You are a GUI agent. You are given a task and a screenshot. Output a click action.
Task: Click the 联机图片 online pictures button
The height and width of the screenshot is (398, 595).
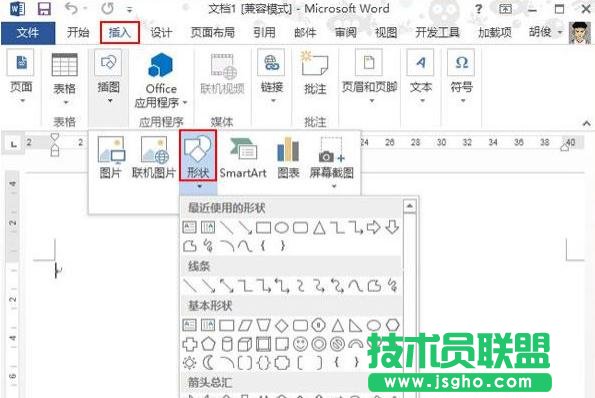coord(153,157)
